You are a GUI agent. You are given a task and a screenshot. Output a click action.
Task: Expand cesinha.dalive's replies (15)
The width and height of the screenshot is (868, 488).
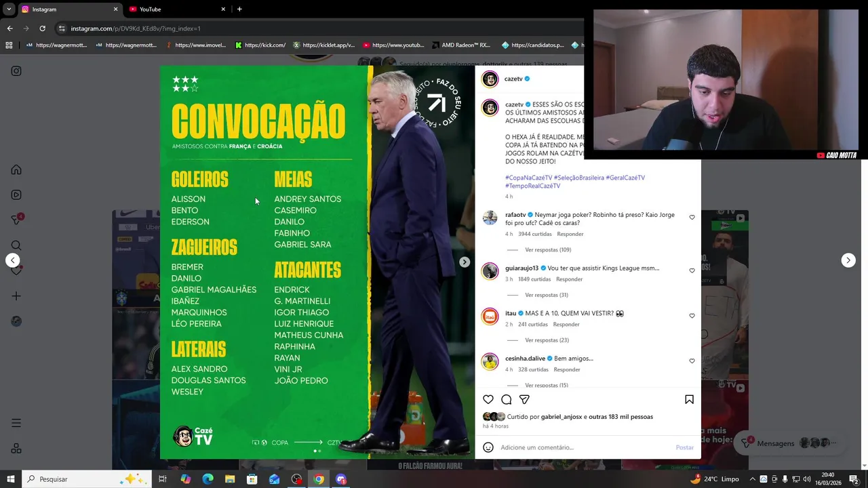547,385
